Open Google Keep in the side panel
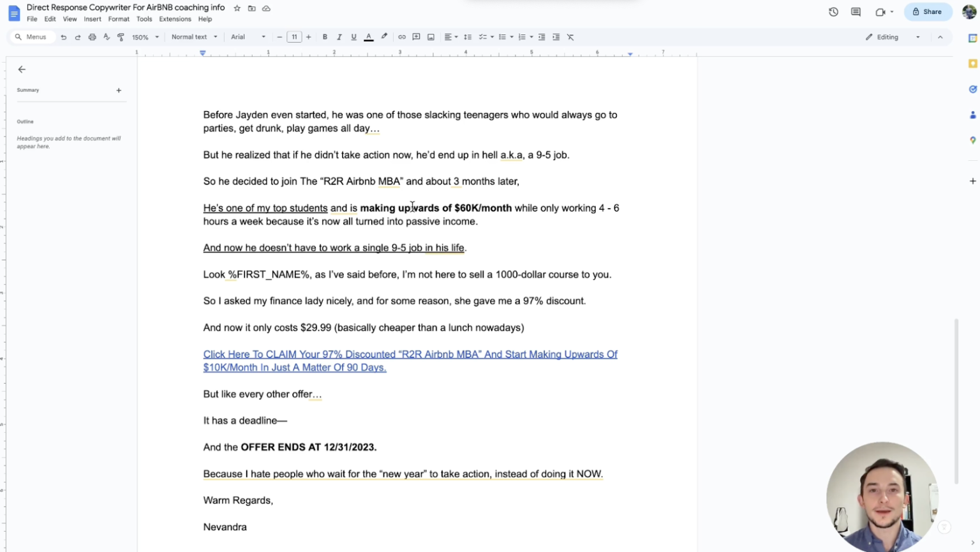This screenshot has height=552, width=980. tap(972, 63)
